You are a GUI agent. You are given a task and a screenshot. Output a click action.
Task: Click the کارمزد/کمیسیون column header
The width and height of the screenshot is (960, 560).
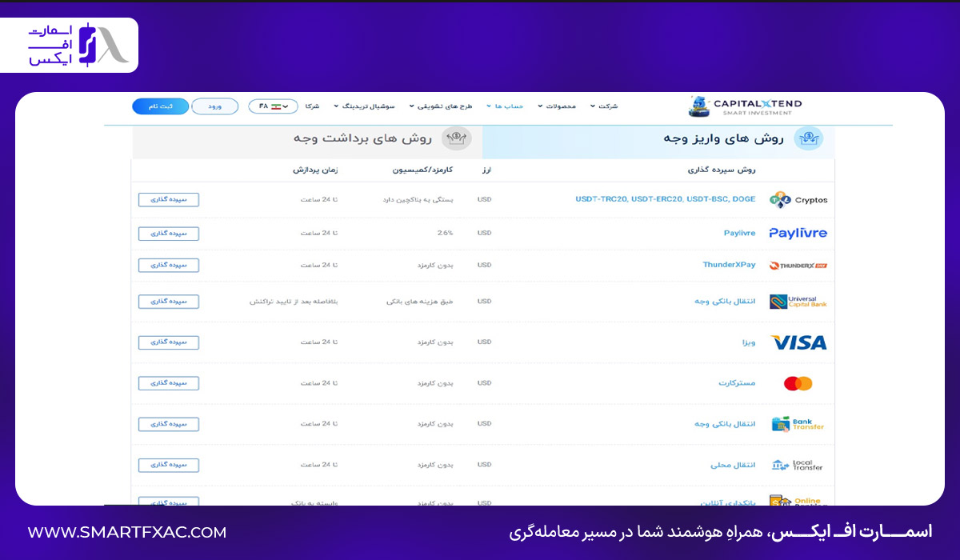[x=423, y=170]
